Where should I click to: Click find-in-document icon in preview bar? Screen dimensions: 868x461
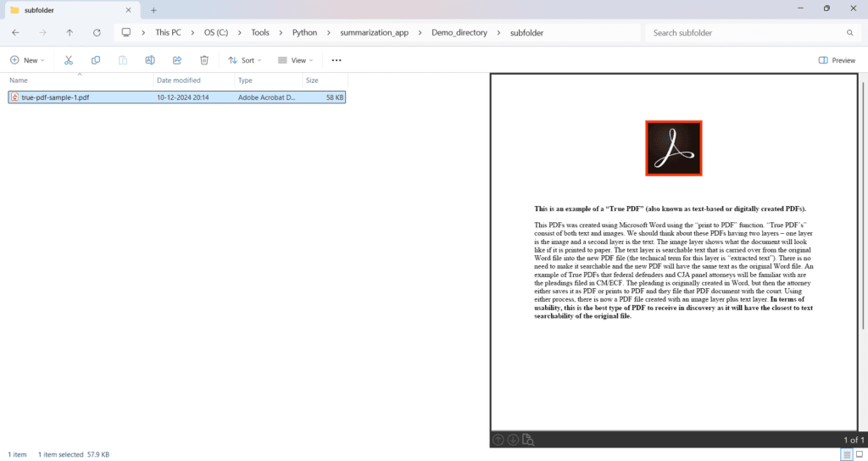[x=528, y=440]
